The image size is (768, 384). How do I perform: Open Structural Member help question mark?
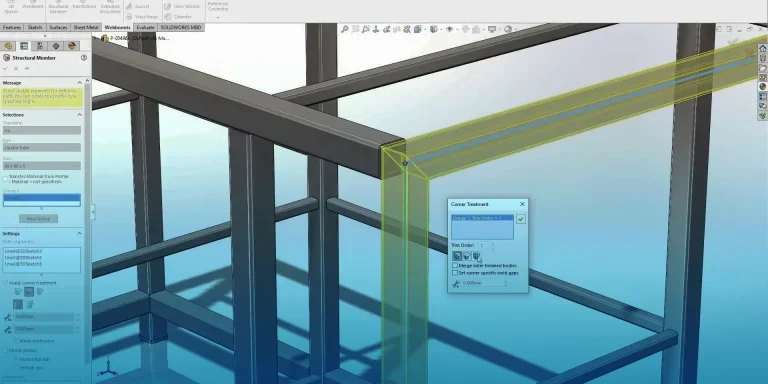click(x=84, y=58)
